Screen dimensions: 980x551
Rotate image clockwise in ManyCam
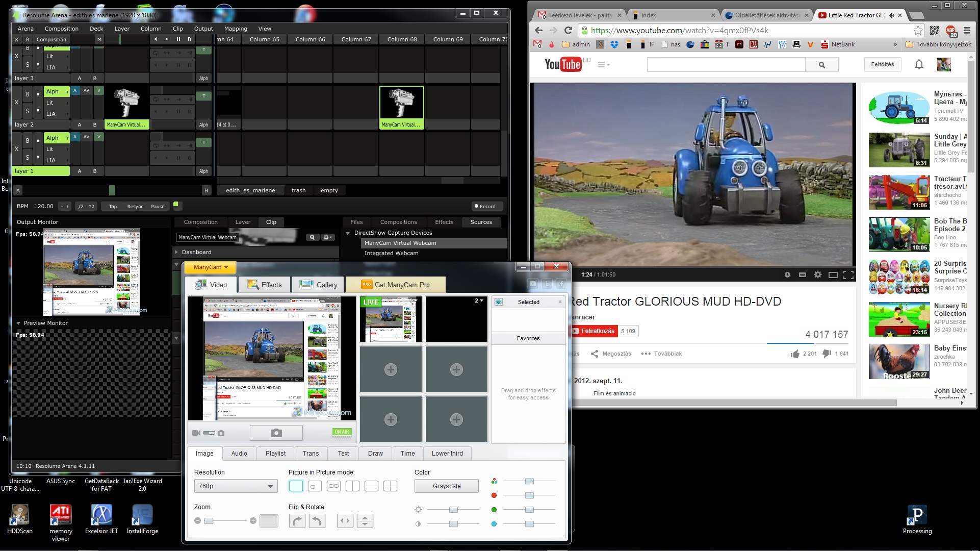coord(297,521)
